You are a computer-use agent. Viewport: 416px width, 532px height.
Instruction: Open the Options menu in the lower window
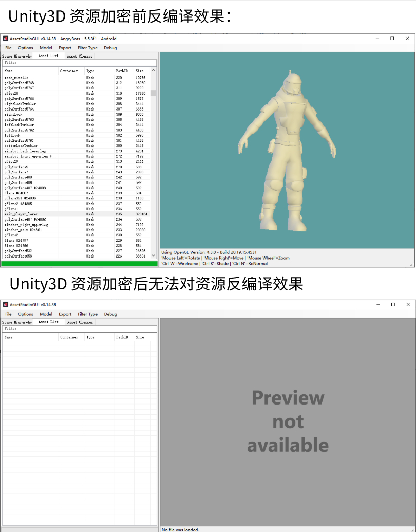pyautogui.click(x=26, y=314)
